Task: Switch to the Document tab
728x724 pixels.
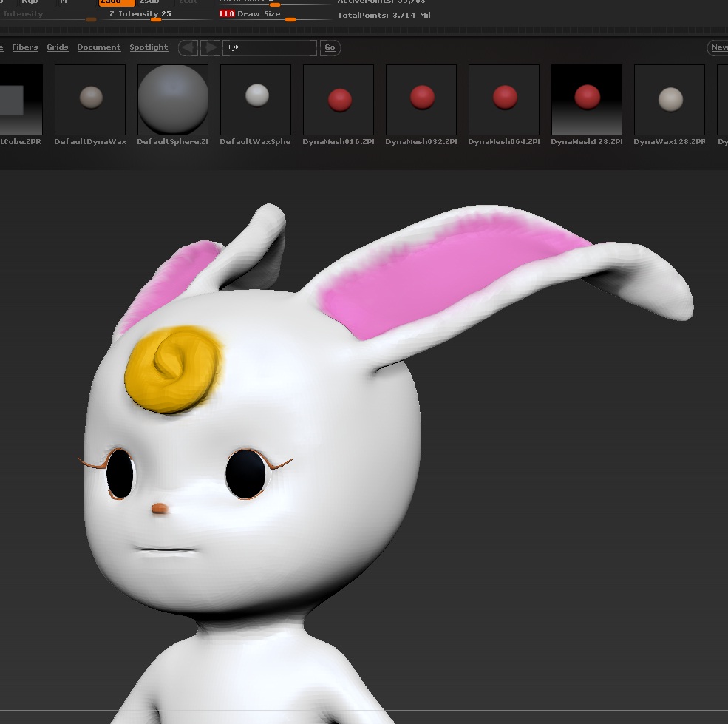Action: click(x=99, y=47)
